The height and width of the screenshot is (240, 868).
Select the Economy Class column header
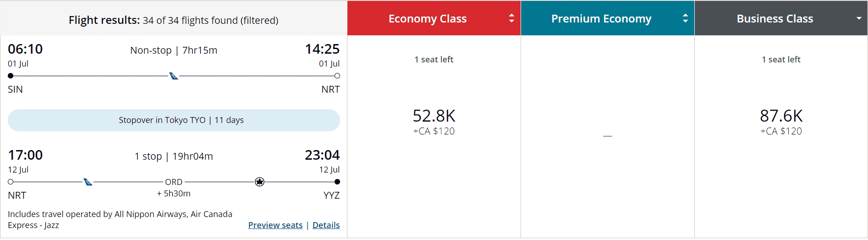(x=427, y=19)
